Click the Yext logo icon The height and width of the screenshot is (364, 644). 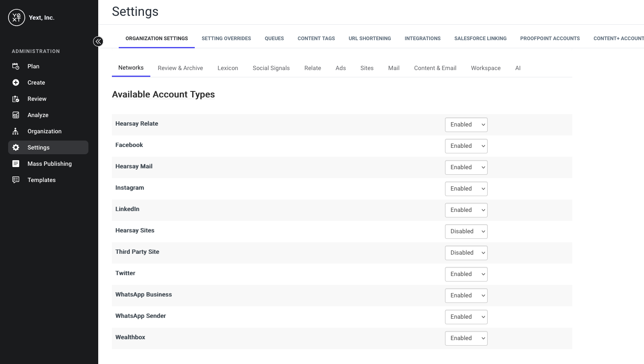pos(17,18)
